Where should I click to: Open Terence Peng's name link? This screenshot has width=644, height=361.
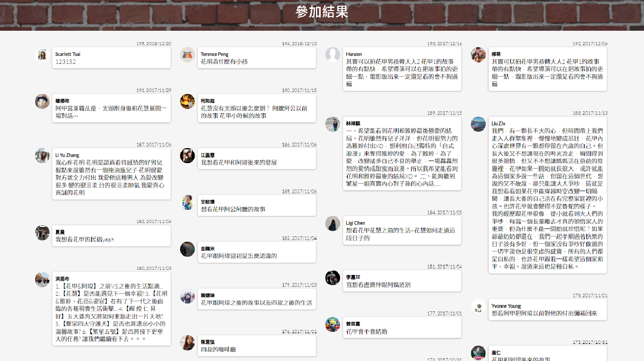215,54
